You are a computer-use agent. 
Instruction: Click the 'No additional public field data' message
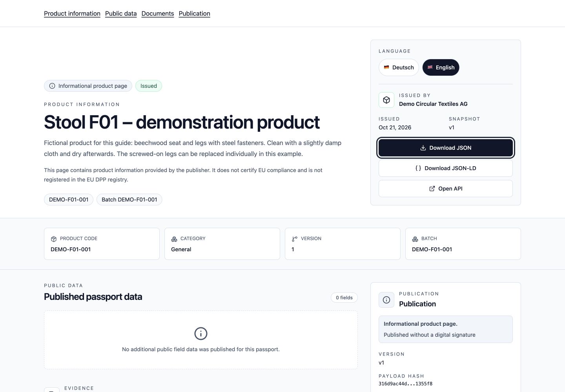(x=201, y=349)
